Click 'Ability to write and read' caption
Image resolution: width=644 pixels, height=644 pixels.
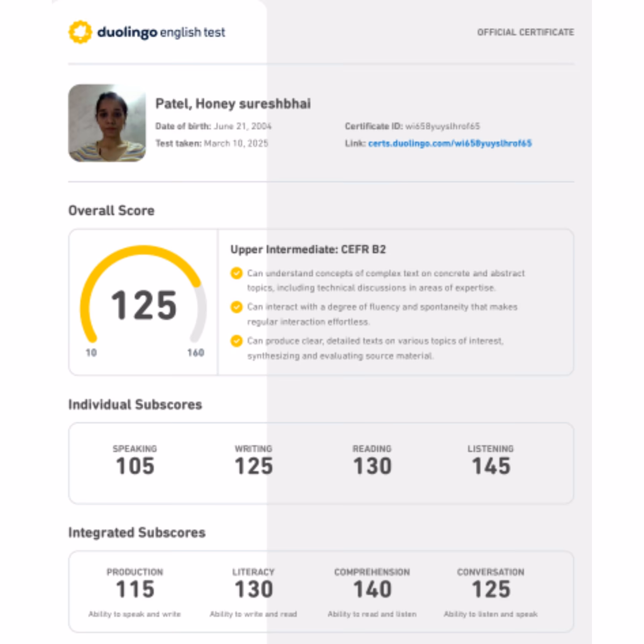(253, 614)
